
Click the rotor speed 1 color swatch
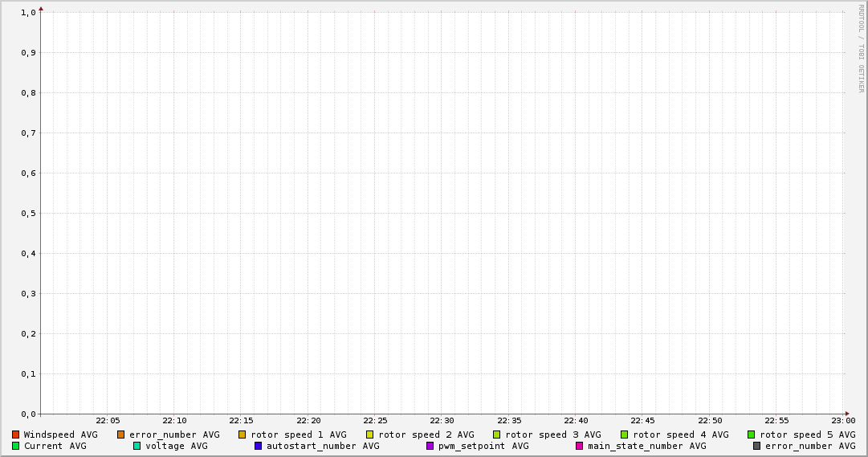pyautogui.click(x=242, y=435)
